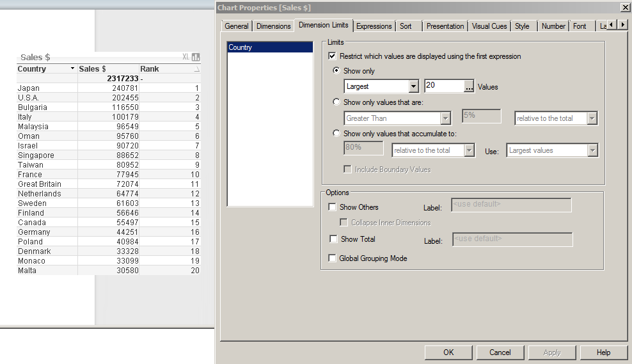Click the sort indicator in the Rank column header
Image resolution: width=632 pixels, height=364 pixels.
196,69
